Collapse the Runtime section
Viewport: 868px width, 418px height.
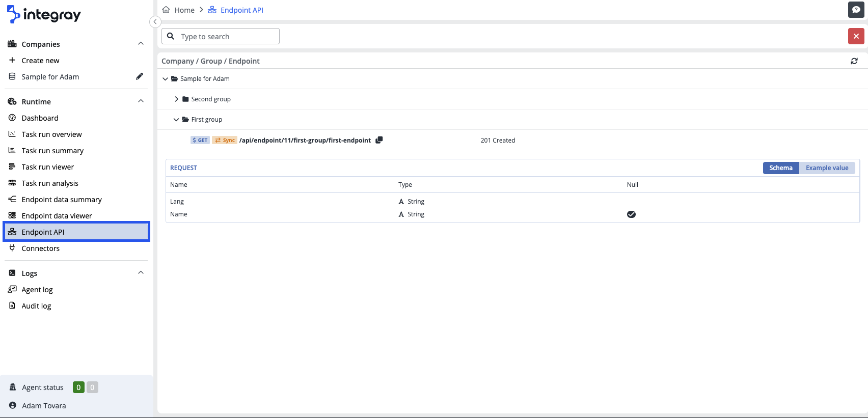pyautogui.click(x=141, y=101)
